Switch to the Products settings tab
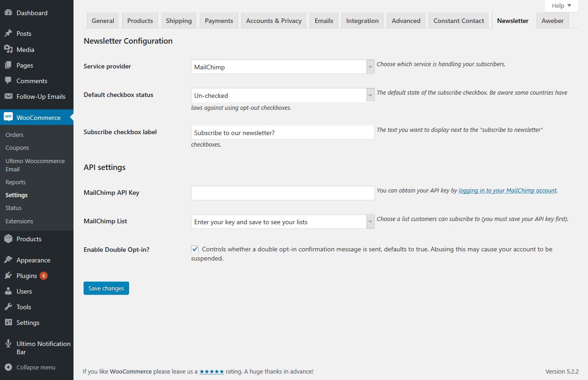Viewport: 588px width, 380px height. coord(140,21)
